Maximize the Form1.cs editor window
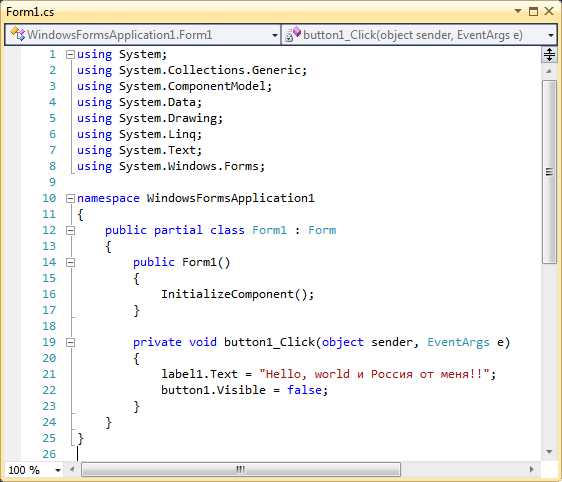Image resolution: width=562 pixels, height=482 pixels. coord(533,11)
